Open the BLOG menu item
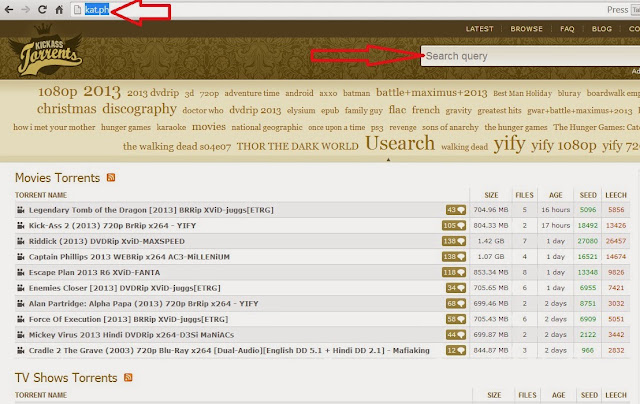This screenshot has height=404, width=640. pos(602,29)
